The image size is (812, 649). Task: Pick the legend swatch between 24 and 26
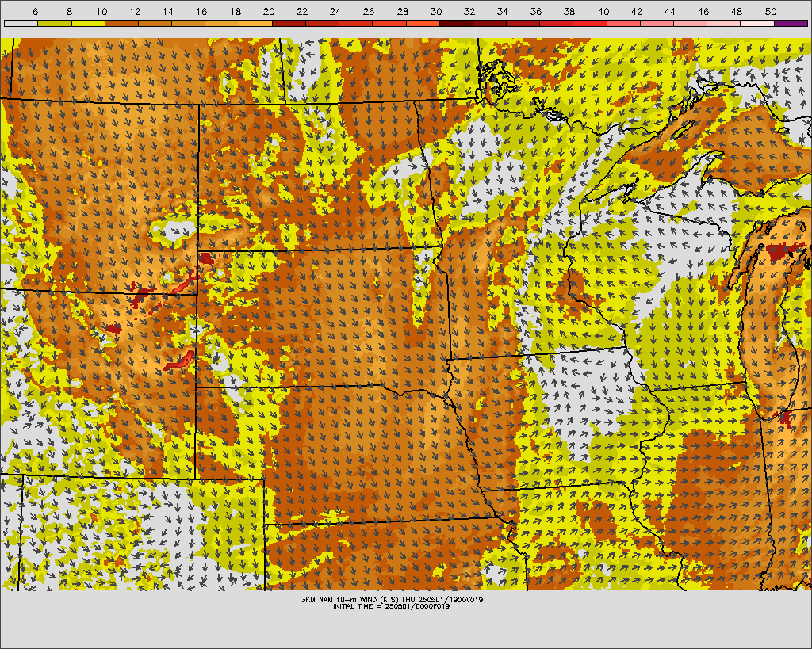coord(356,23)
